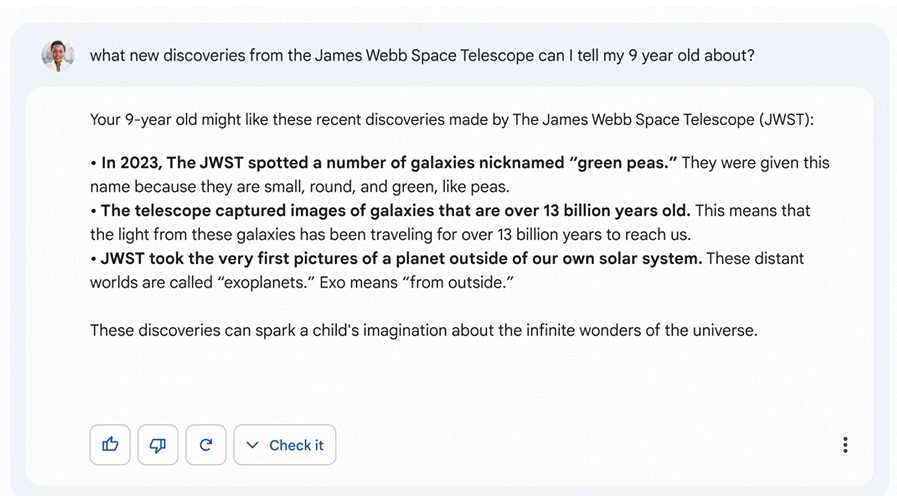897x496 pixels.
Task: Click the empty area of the response card
Action: click(x=450, y=380)
